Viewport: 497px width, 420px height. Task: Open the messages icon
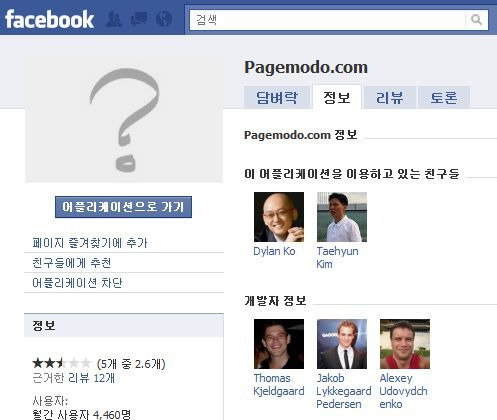pyautogui.click(x=139, y=19)
